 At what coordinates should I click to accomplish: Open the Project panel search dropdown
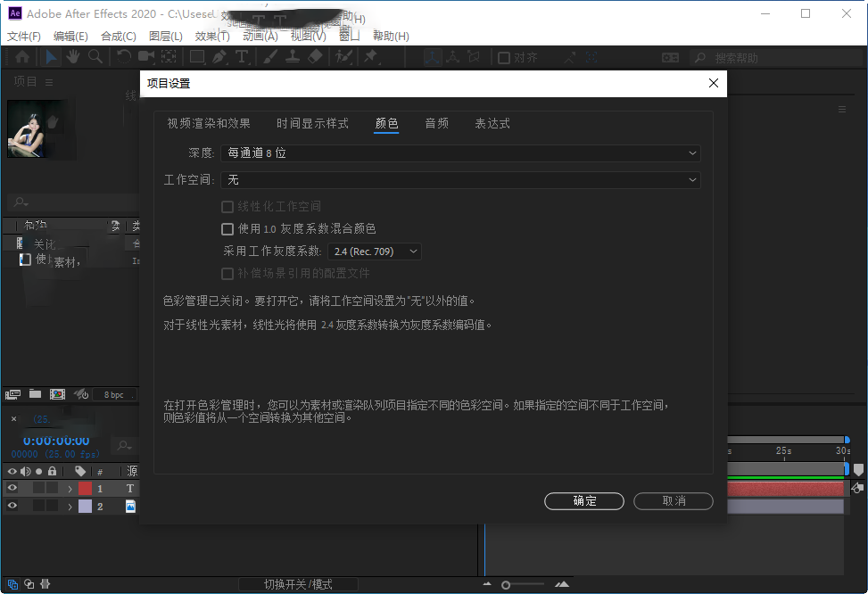(x=21, y=202)
